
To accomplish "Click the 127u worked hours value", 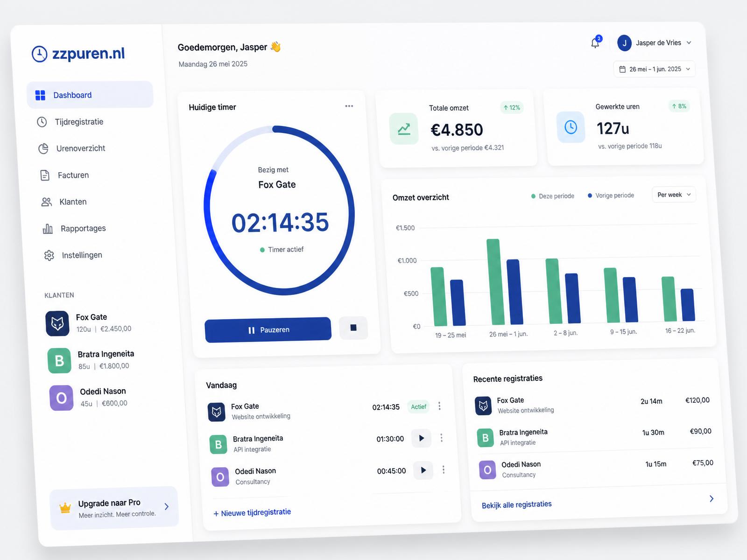I will click(613, 128).
